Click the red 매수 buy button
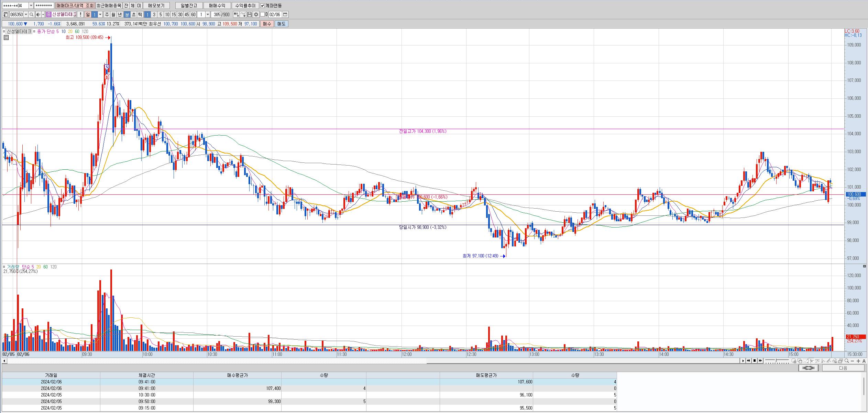Viewport: 868px width, 413px height. coord(267,24)
